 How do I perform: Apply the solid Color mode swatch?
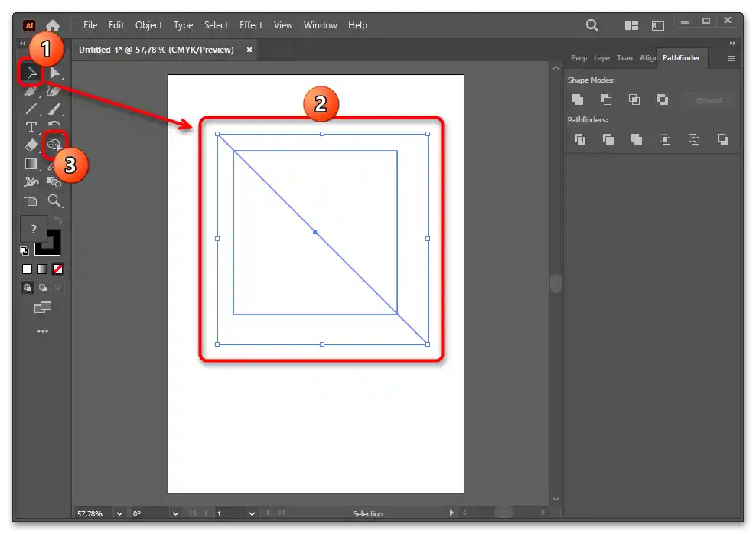[28, 269]
